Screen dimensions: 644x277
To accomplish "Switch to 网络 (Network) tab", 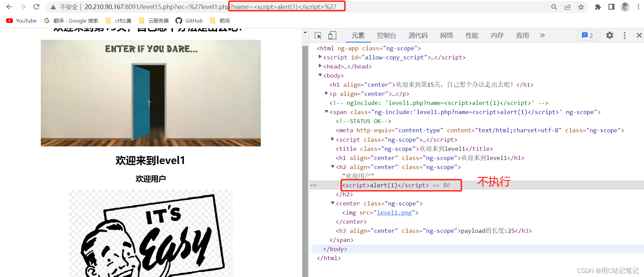I will click(447, 35).
